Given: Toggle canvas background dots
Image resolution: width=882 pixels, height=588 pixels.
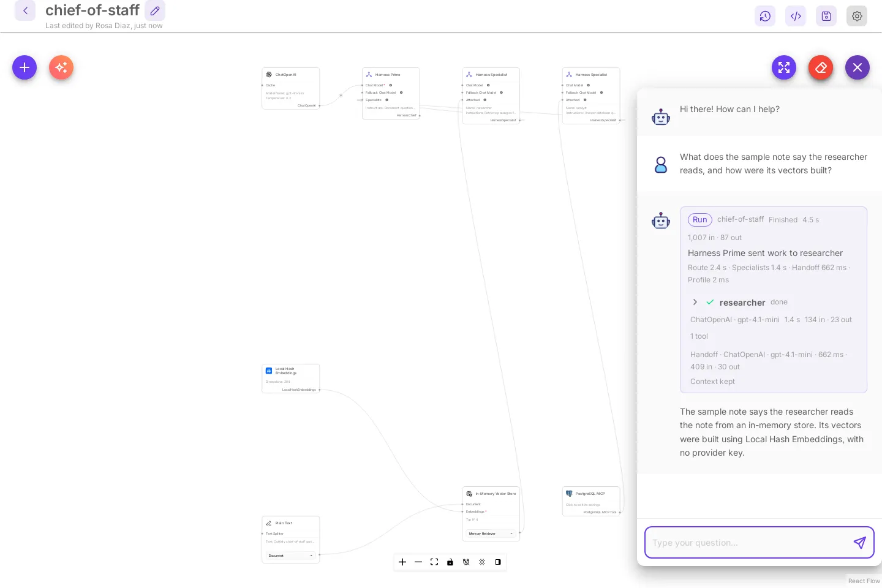Looking at the screenshot, I should click(482, 562).
